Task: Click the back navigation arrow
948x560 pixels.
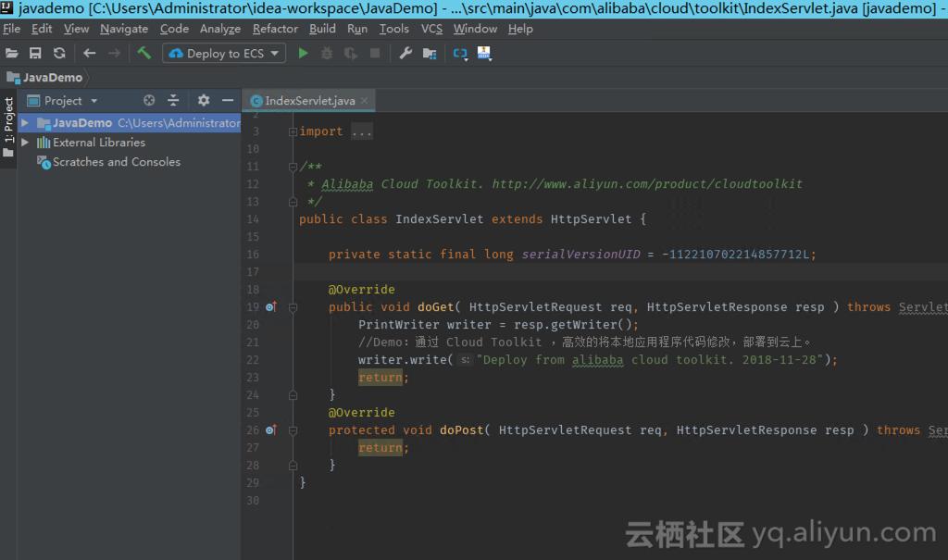Action: pyautogui.click(x=89, y=54)
